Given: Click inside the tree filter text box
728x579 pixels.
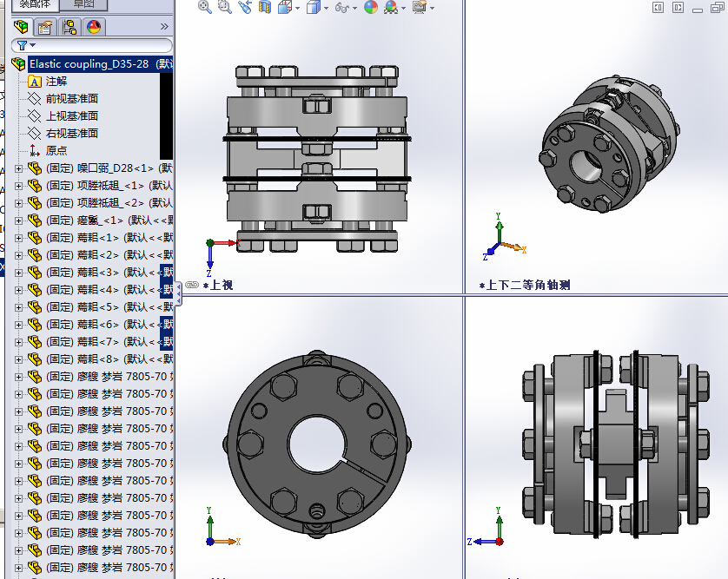Looking at the screenshot, I should point(103,45).
